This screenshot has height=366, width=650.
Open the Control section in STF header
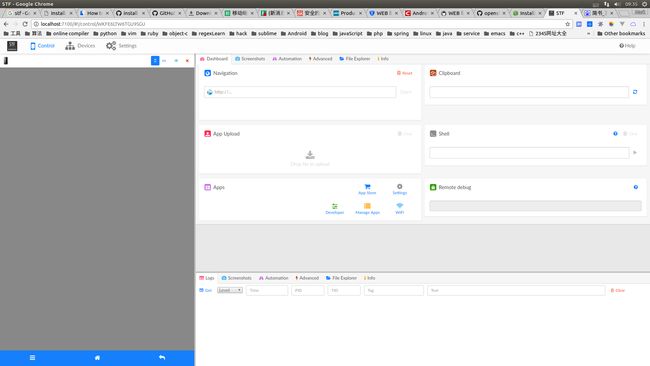coord(42,46)
